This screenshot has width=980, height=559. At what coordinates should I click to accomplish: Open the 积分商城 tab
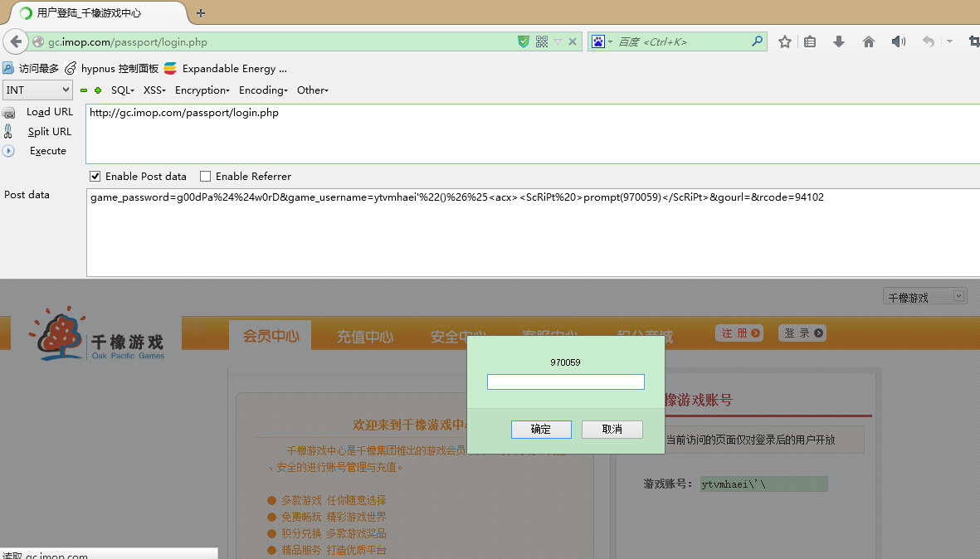click(x=645, y=337)
